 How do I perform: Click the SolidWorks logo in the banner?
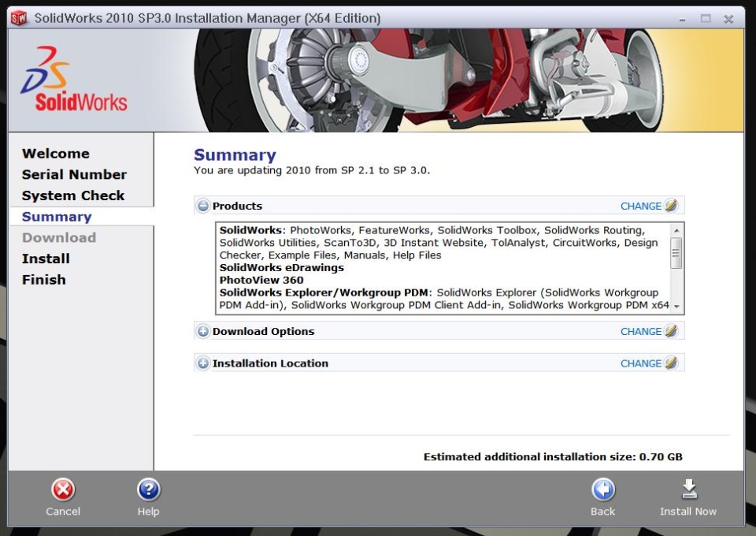point(74,79)
